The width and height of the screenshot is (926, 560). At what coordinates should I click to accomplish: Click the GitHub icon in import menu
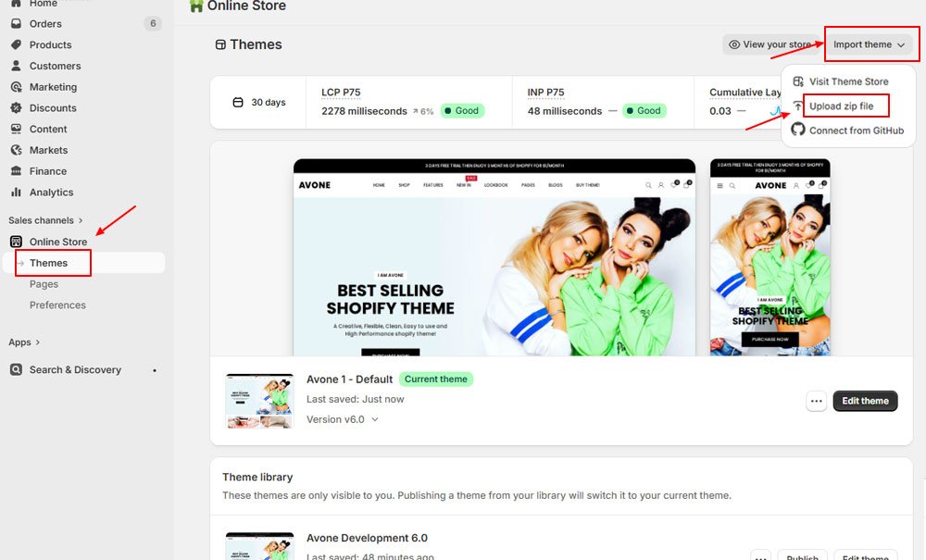click(x=798, y=131)
